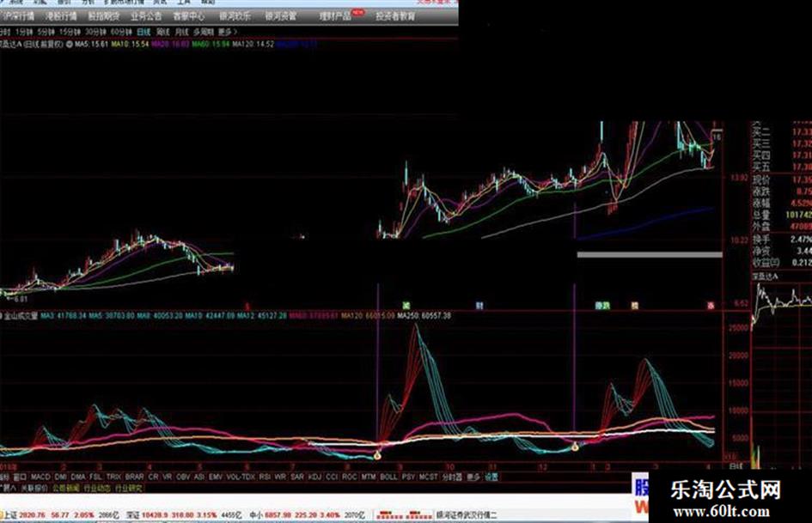The height and width of the screenshot is (523, 812).
Task: Open the 客服中心 navigation tab
Action: [x=188, y=16]
